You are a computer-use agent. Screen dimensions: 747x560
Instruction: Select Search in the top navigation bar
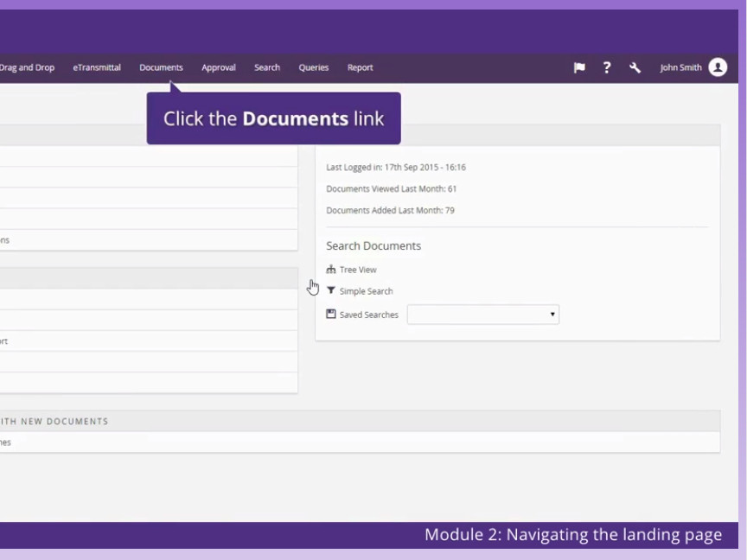[x=267, y=67]
